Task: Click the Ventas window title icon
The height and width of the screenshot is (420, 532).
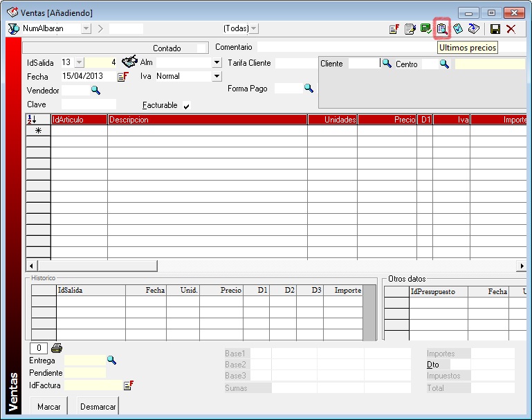Action: coord(12,12)
